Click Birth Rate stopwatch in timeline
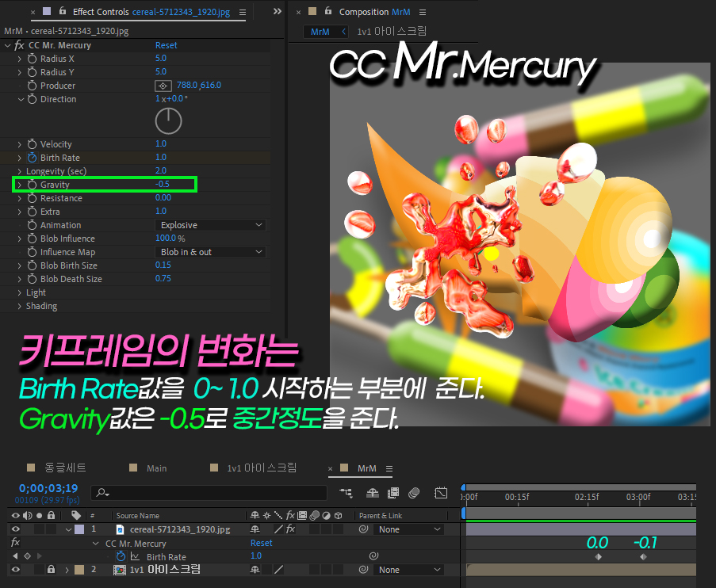 pos(121,556)
